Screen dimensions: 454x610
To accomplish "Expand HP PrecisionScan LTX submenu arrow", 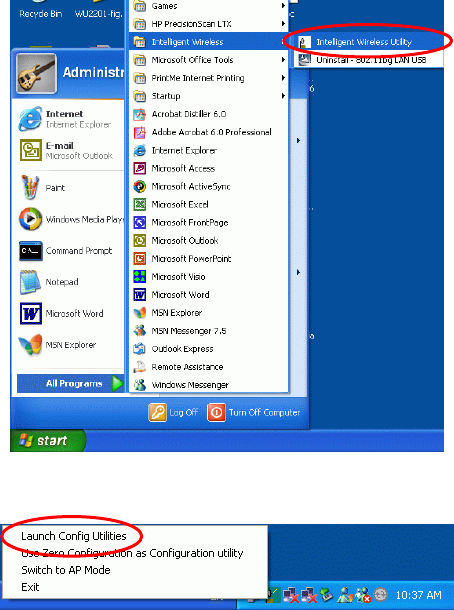I will 283,24.
